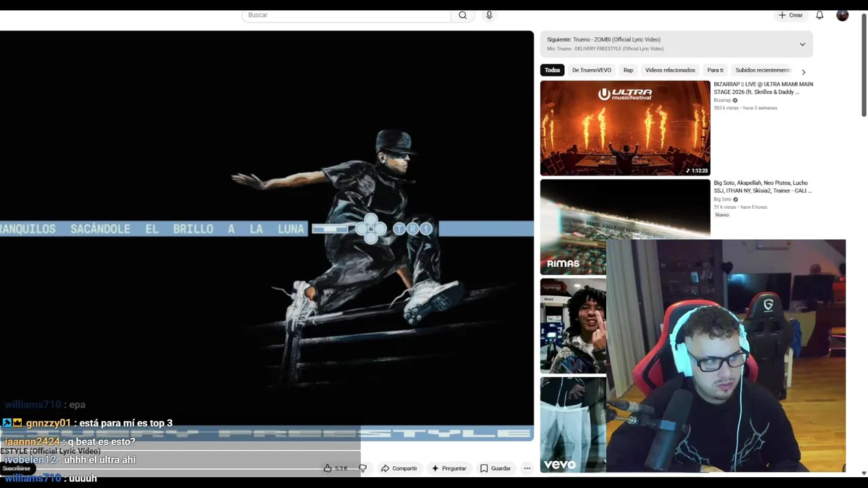Screen dimensions: 868x488
Task: Open the account avatar menu
Action: [842, 15]
